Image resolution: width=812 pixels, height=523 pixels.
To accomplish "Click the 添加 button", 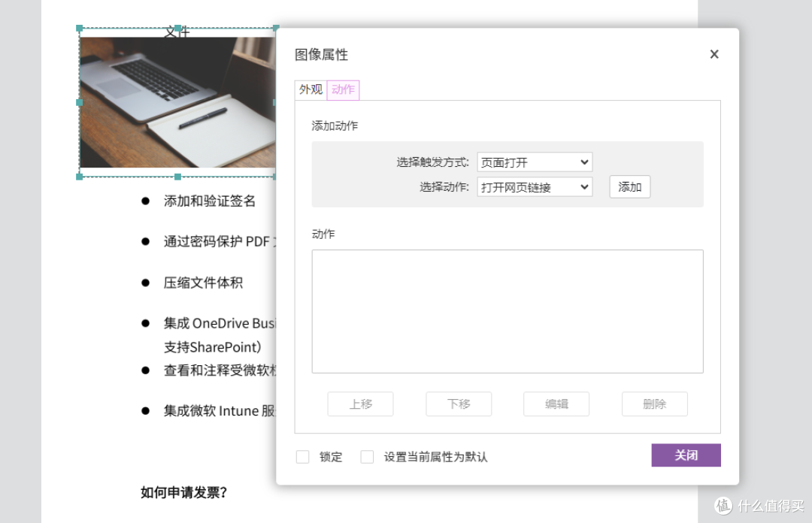I will pyautogui.click(x=630, y=187).
